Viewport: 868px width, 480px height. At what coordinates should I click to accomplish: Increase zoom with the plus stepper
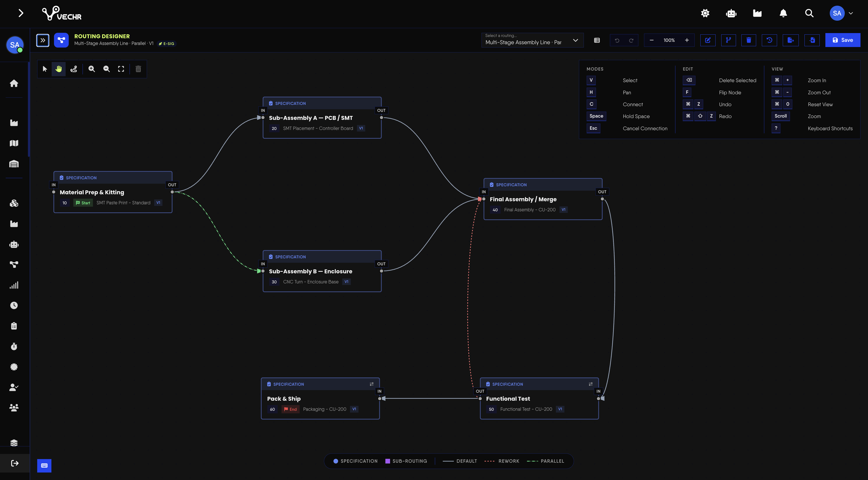tap(687, 40)
